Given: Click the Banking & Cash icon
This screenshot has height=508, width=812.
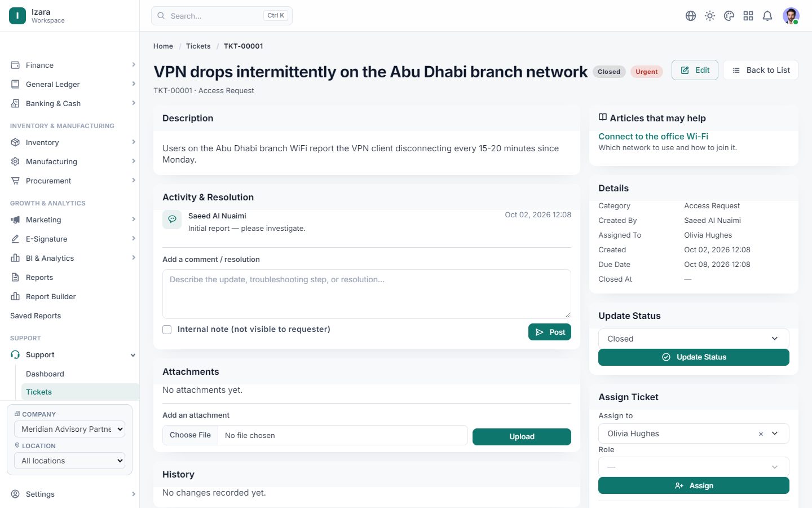Looking at the screenshot, I should point(15,103).
